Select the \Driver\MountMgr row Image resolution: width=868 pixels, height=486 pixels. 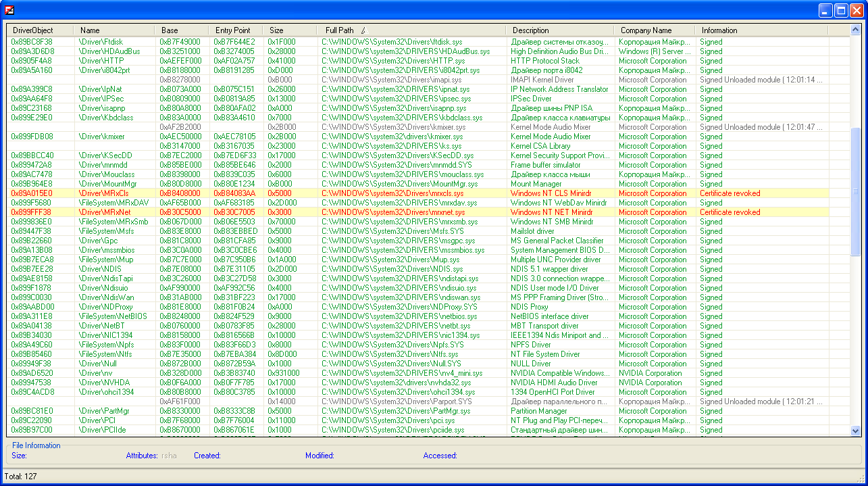(x=417, y=184)
